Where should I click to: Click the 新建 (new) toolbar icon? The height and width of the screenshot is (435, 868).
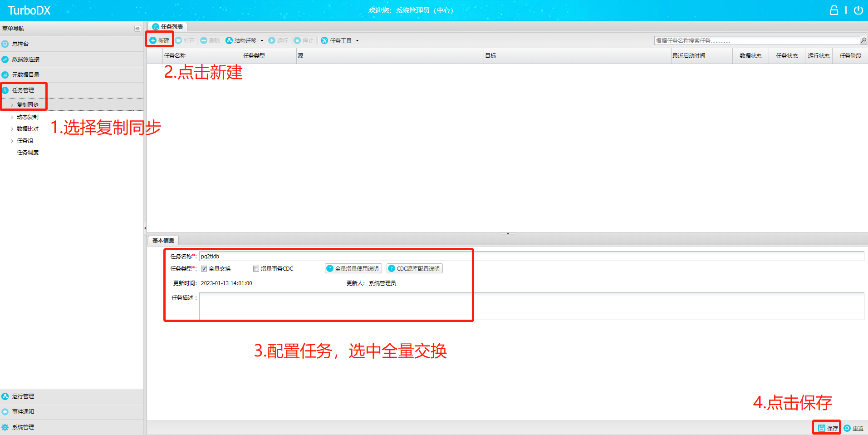(153, 40)
